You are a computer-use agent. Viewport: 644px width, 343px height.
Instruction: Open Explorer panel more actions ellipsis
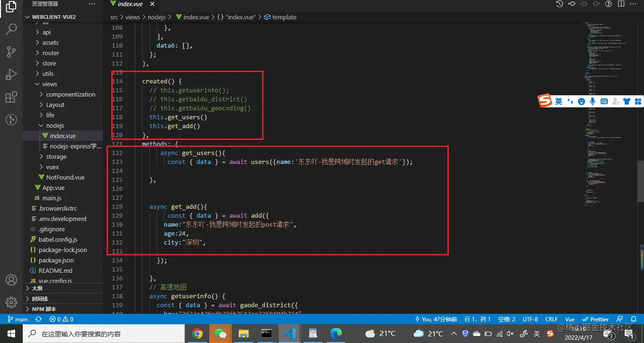point(91,4)
